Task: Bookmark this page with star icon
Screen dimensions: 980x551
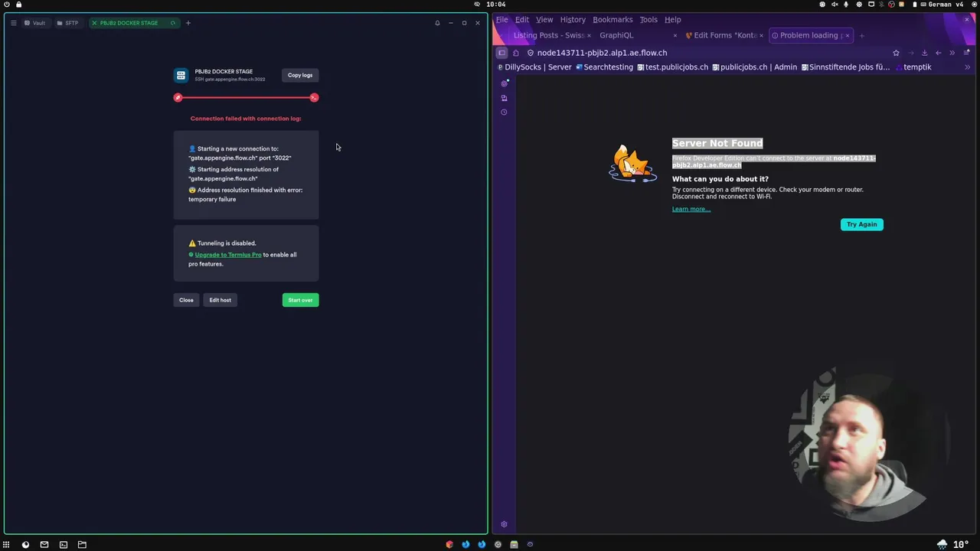Action: [x=896, y=53]
